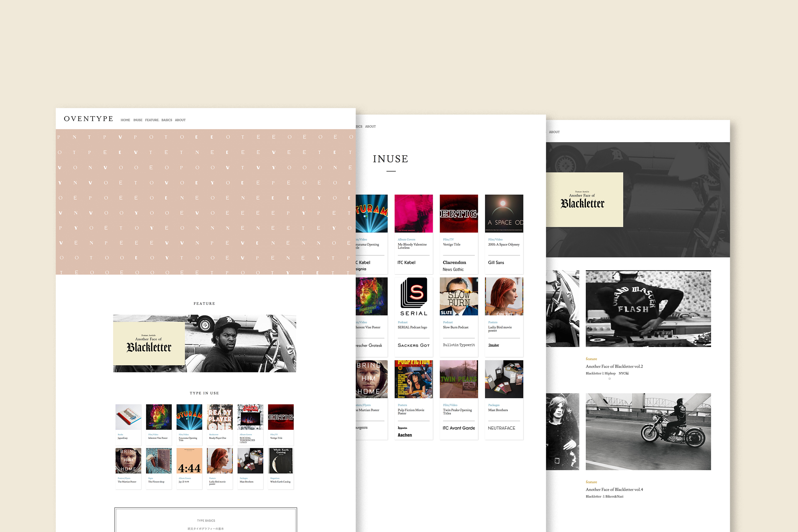The width and height of the screenshot is (798, 532).
Task: Select the 2001: A Space Odyssey thumbnail
Action: (x=504, y=213)
